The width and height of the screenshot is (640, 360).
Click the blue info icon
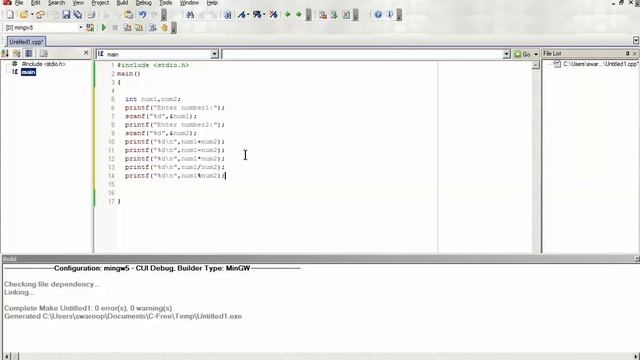(x=390, y=15)
